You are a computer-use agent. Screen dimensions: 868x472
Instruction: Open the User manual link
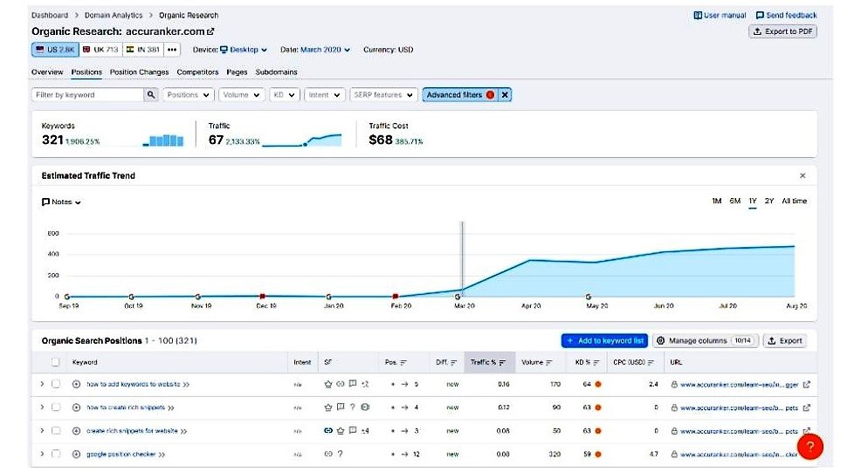pyautogui.click(x=720, y=16)
